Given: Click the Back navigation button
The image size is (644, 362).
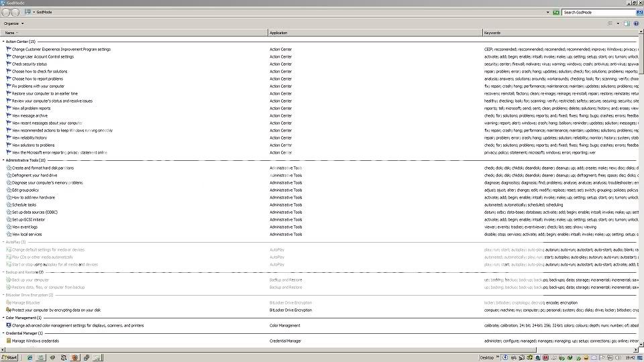Looking at the screenshot, I should [x=6, y=12].
